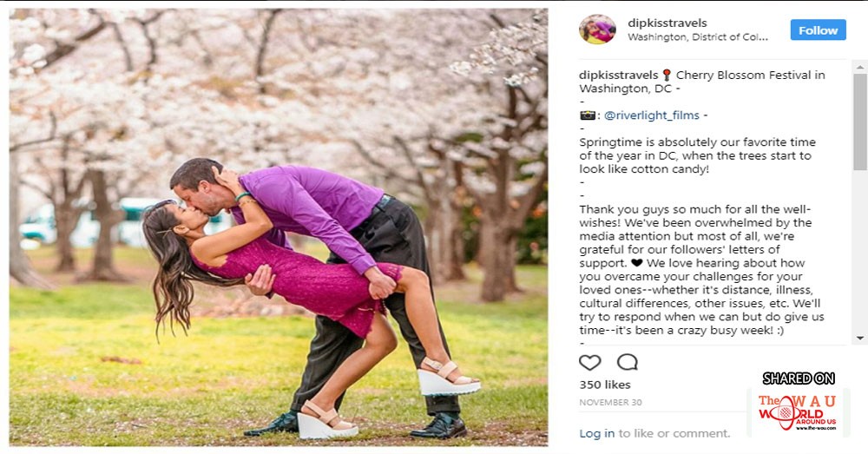
Task: Click the camera emoji in caption
Action: pos(587,115)
